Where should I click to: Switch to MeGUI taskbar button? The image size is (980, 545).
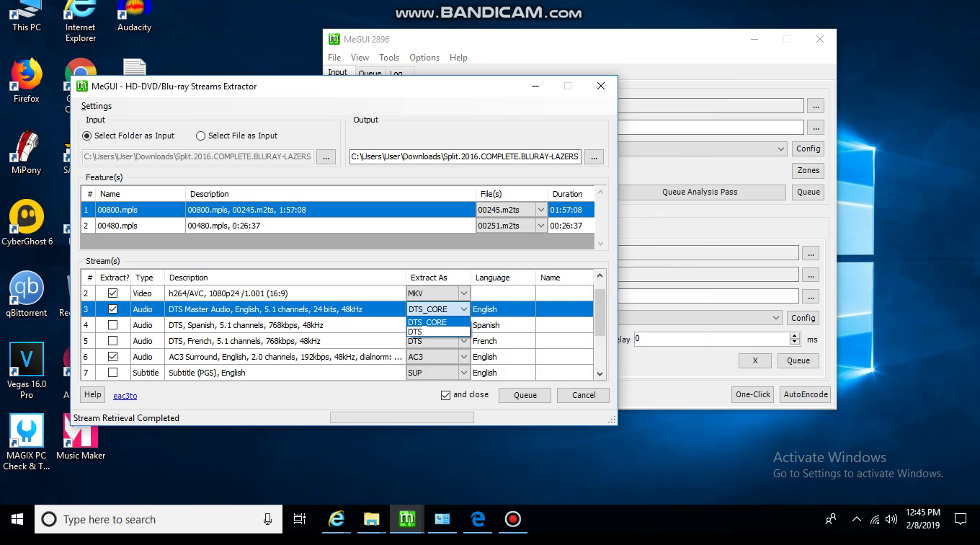[406, 519]
